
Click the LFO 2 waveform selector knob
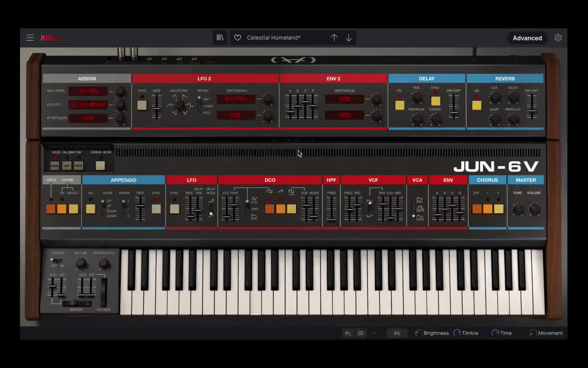click(x=180, y=105)
